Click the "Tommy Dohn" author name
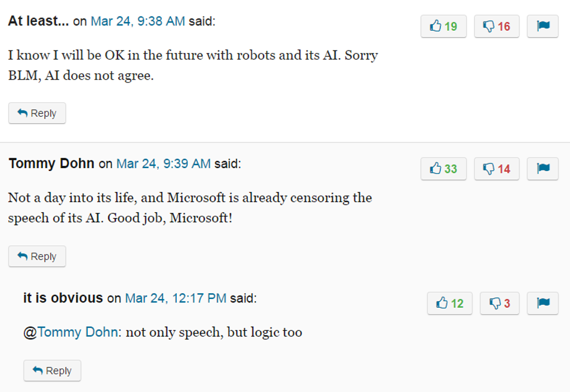The width and height of the screenshot is (570, 392). tap(51, 163)
